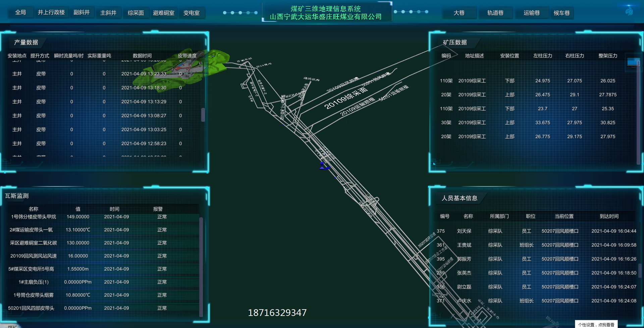This screenshot has height=328, width=644.
Task: Click the 矿压数据 panel vertical scrollbar
Action: pyautogui.click(x=638, y=112)
